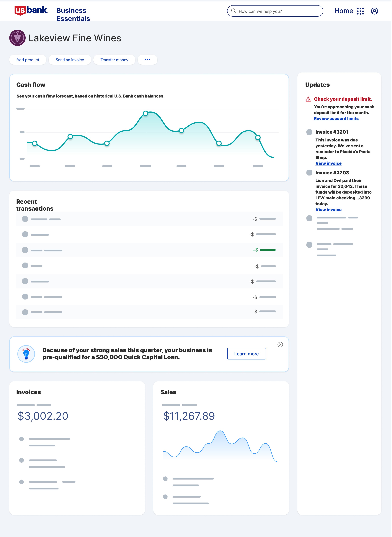This screenshot has height=537, width=392.
Task: Expand more actions with three-dots button
Action: pyautogui.click(x=147, y=60)
